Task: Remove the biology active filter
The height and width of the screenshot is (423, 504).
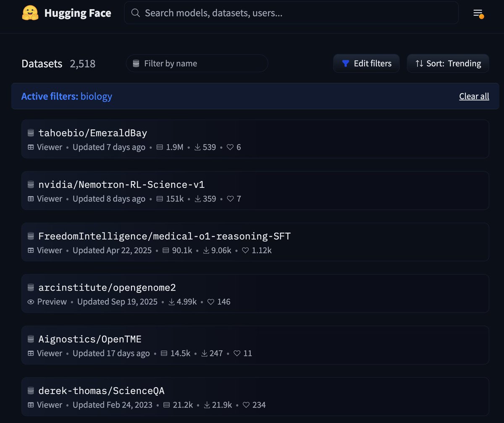Action: (96, 97)
